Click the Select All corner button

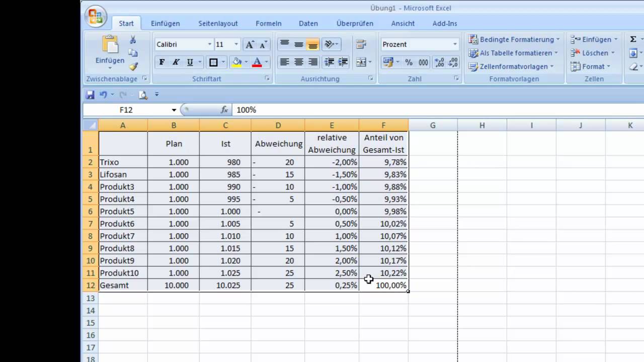[90, 125]
